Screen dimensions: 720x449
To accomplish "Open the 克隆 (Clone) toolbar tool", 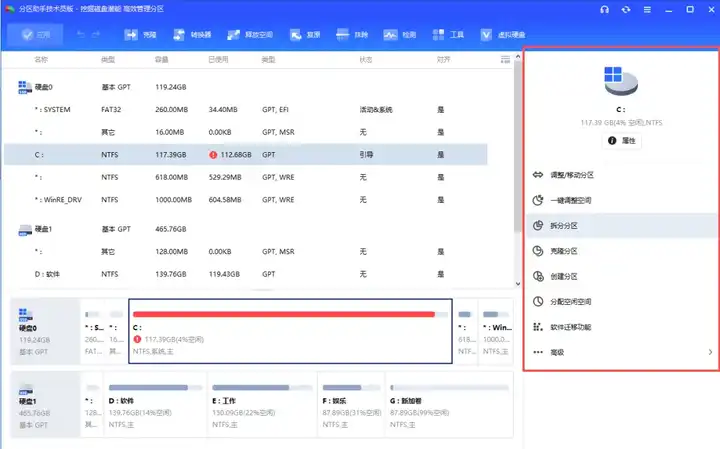I will click(141, 34).
